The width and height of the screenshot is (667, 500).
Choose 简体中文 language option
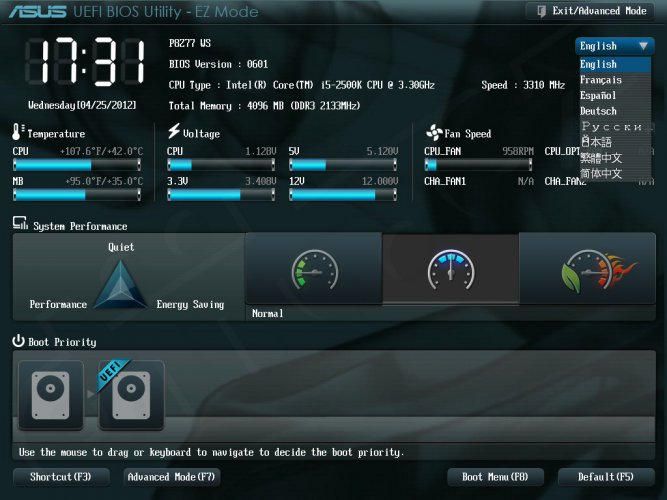point(615,173)
